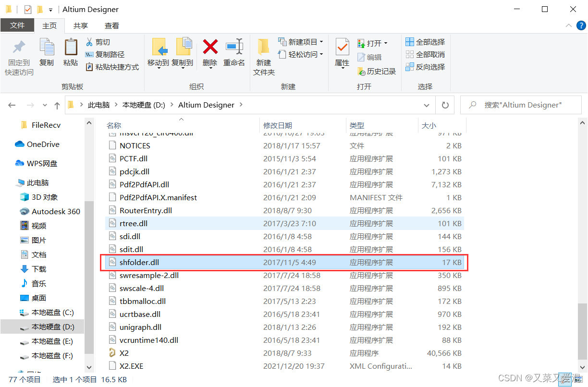The width and height of the screenshot is (588, 387).
Task: Select Local Disk (C:) in navigation pane
Action: pos(52,313)
